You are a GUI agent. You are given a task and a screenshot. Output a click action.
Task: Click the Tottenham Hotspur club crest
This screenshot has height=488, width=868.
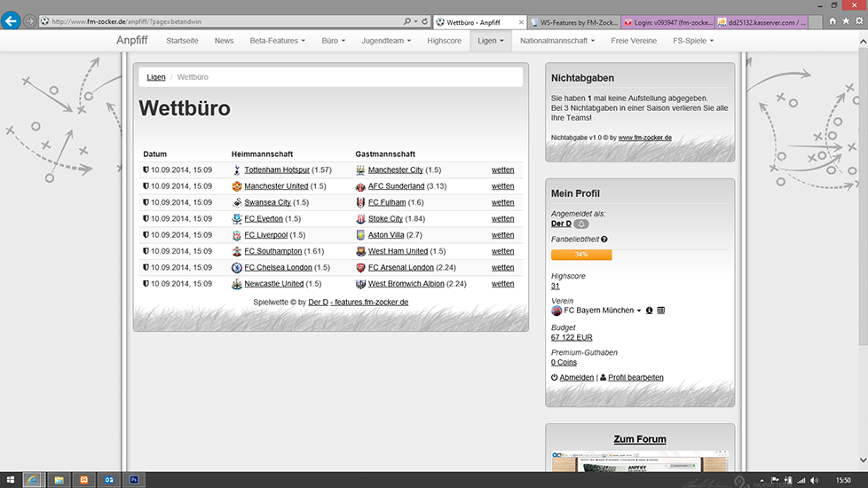coord(236,170)
